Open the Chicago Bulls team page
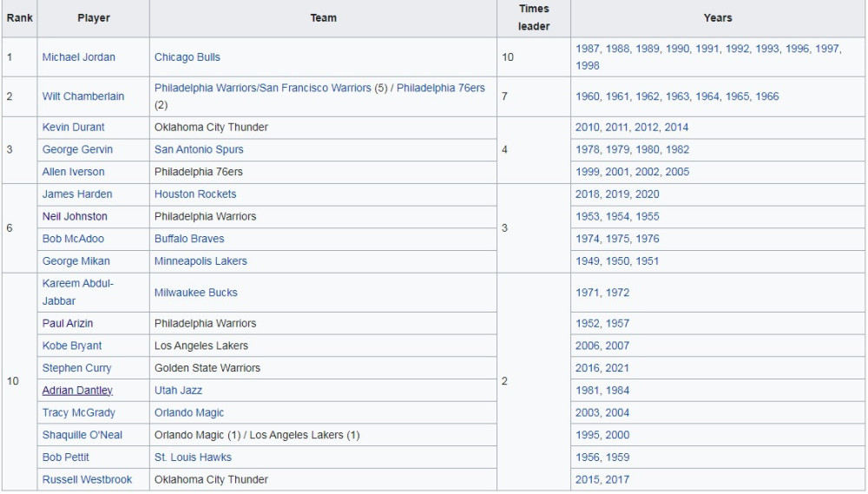Image resolution: width=868 pixels, height=494 pixels. [x=187, y=57]
